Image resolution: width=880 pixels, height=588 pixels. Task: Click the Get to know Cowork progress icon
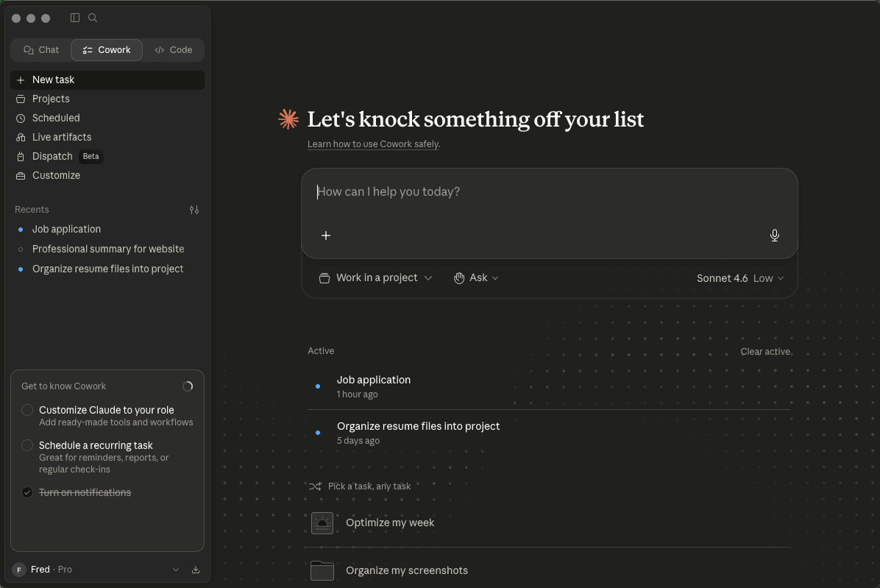click(x=188, y=386)
